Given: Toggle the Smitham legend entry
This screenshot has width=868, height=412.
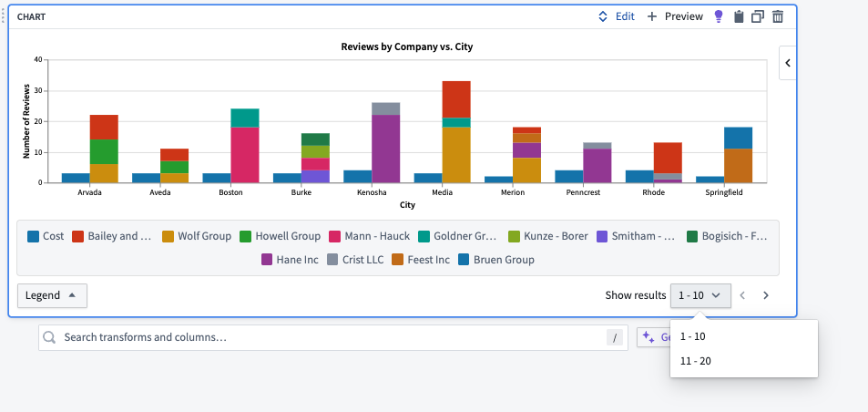Looking at the screenshot, I should tap(636, 236).
